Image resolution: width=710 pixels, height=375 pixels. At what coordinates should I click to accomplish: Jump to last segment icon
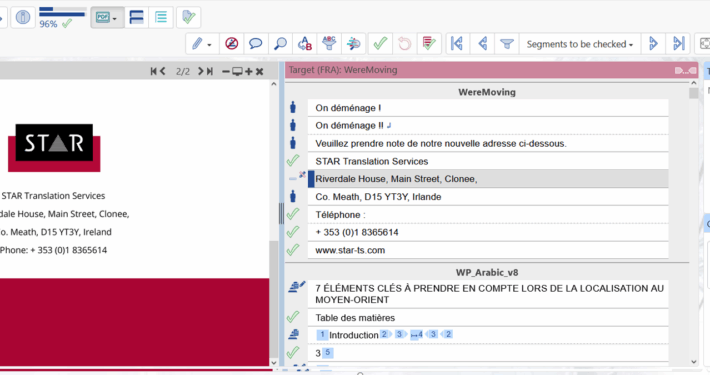point(678,44)
